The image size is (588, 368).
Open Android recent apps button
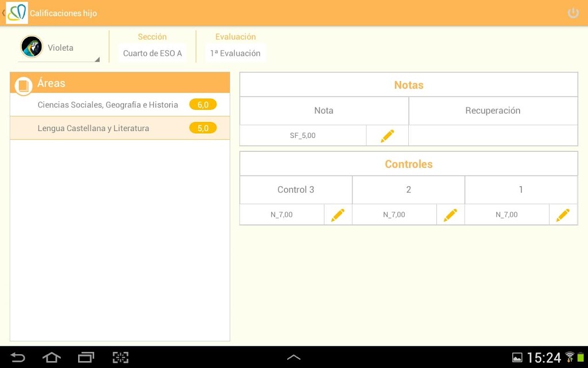[86, 357]
